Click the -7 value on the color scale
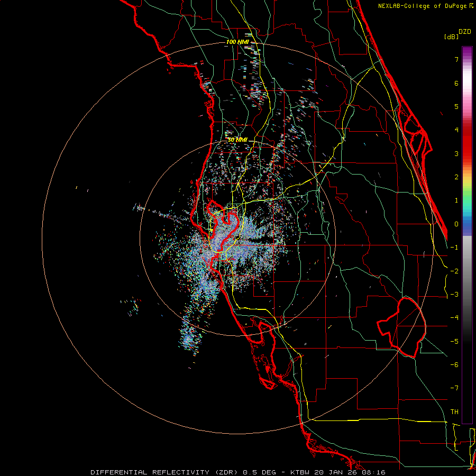Image resolution: width=476 pixels, height=476 pixels. click(454, 388)
